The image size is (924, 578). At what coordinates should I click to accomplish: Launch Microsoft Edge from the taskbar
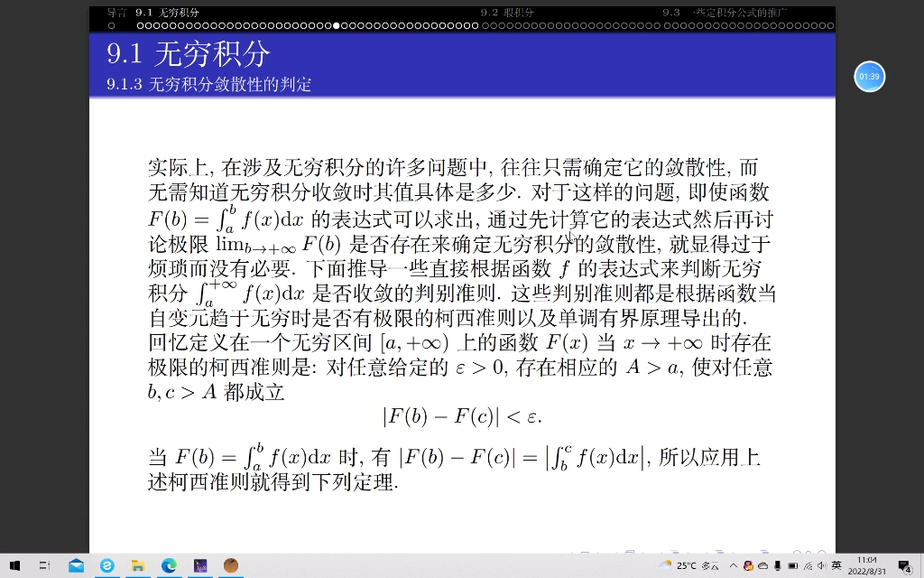(x=167, y=564)
